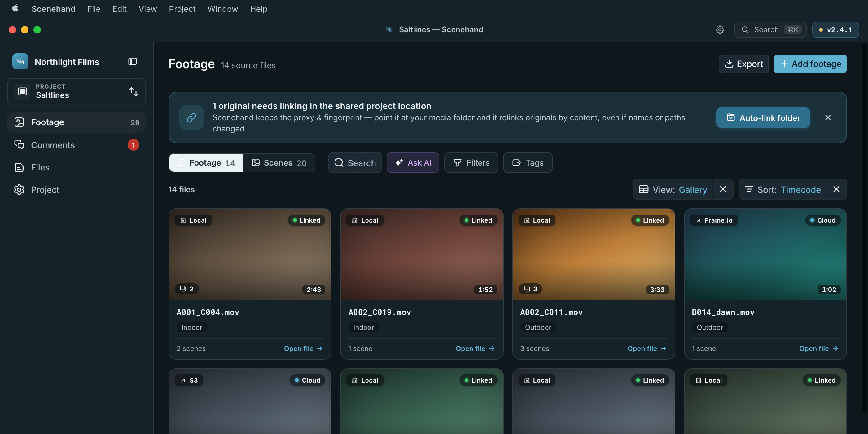Click the Search box in the filter toolbar

(355, 162)
